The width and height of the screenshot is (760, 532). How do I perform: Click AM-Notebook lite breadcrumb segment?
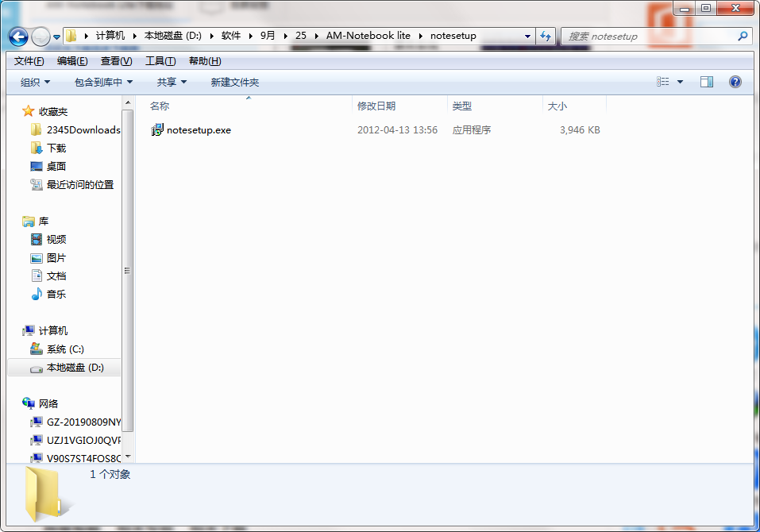click(368, 36)
